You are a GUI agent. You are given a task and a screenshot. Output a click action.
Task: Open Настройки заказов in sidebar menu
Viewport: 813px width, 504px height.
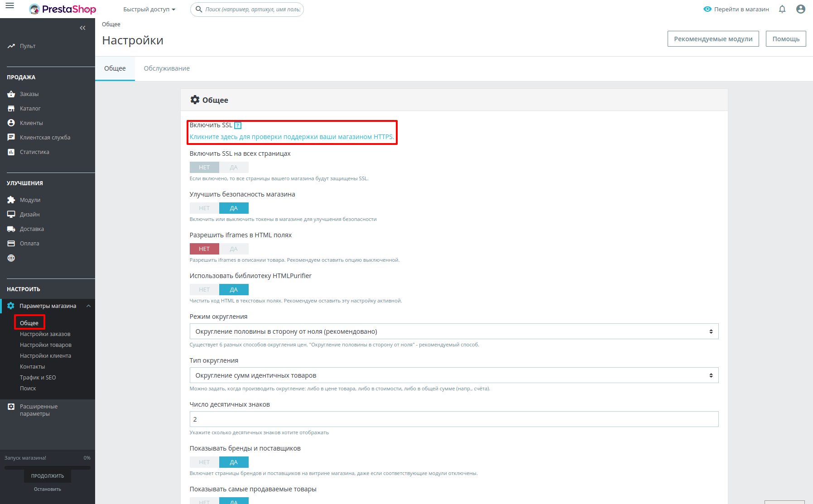[45, 334]
